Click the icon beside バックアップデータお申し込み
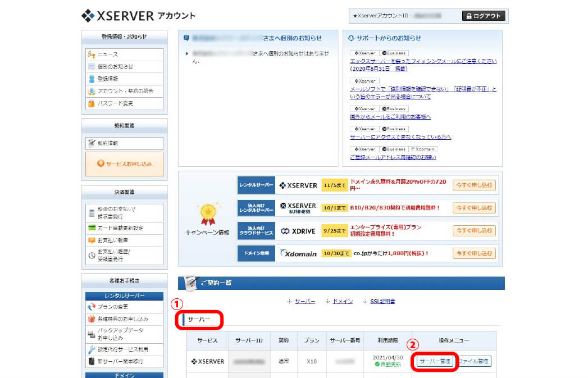588x378 pixels. 92,334
